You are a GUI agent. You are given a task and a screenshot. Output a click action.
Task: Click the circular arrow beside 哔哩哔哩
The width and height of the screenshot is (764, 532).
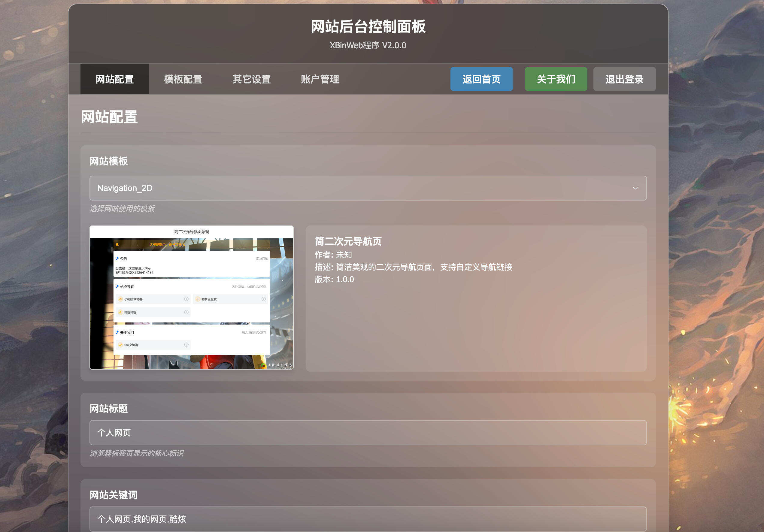click(186, 313)
